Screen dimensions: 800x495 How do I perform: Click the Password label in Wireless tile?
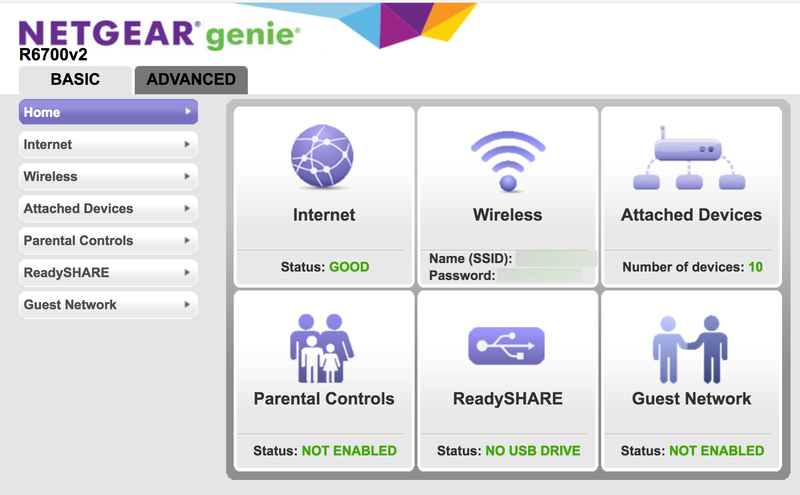[462, 276]
